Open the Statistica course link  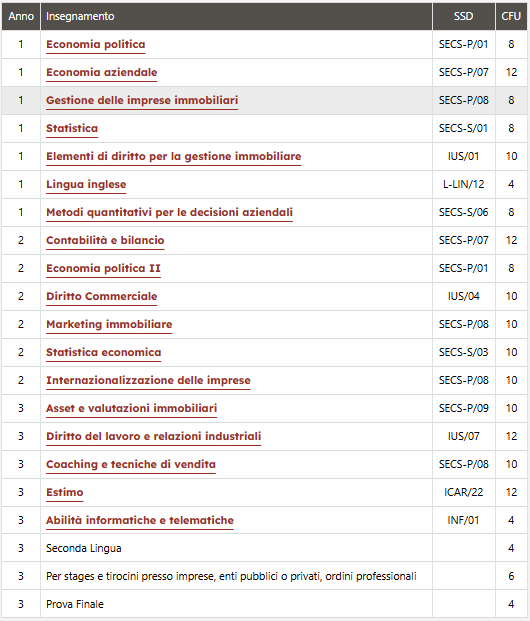(x=72, y=128)
